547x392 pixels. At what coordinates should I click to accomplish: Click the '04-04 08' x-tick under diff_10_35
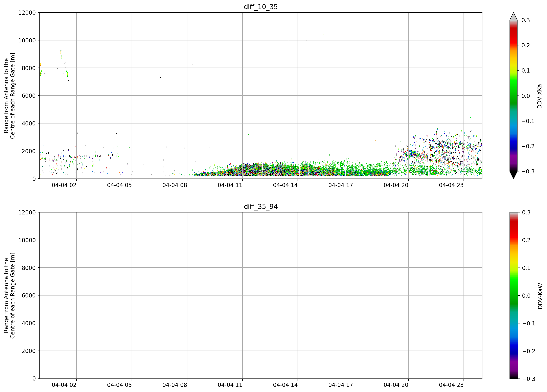[175, 185]
